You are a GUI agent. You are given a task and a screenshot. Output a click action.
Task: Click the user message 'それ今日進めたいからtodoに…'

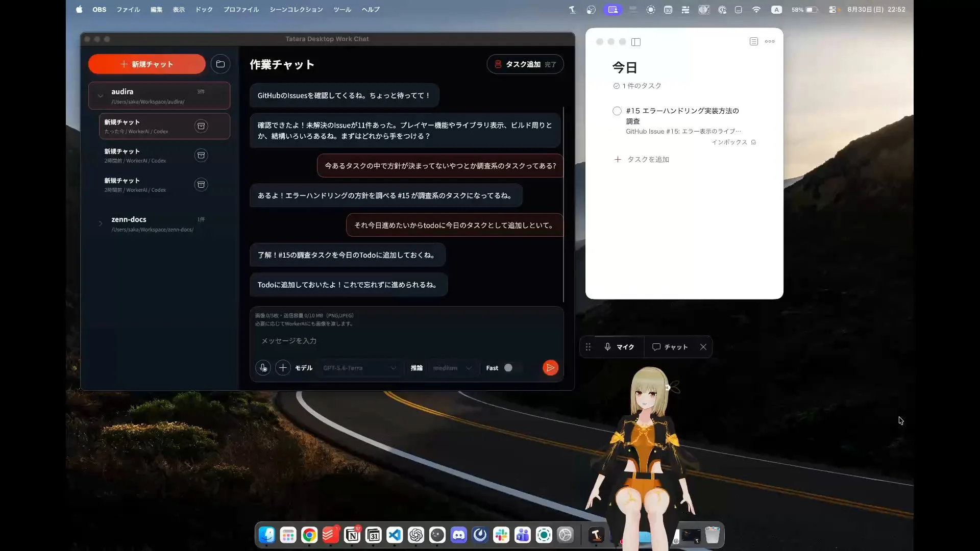pos(455,225)
